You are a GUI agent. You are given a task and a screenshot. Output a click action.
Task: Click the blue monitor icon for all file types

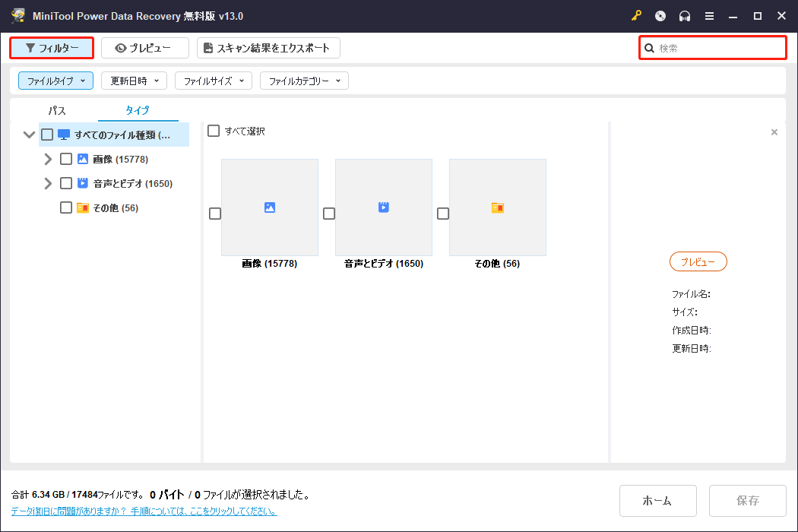[x=64, y=135]
